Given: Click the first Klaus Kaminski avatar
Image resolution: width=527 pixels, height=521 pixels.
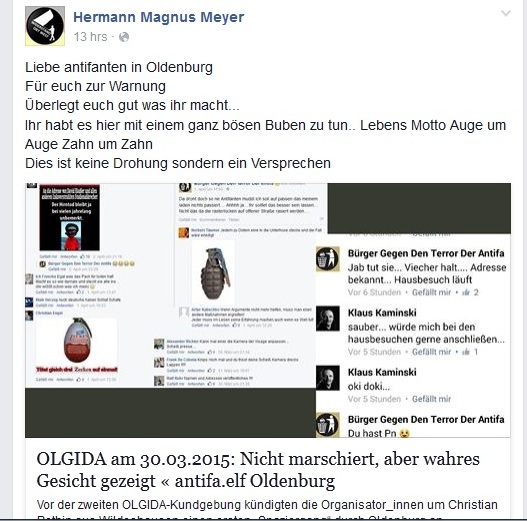Looking at the screenshot, I should click(328, 318).
